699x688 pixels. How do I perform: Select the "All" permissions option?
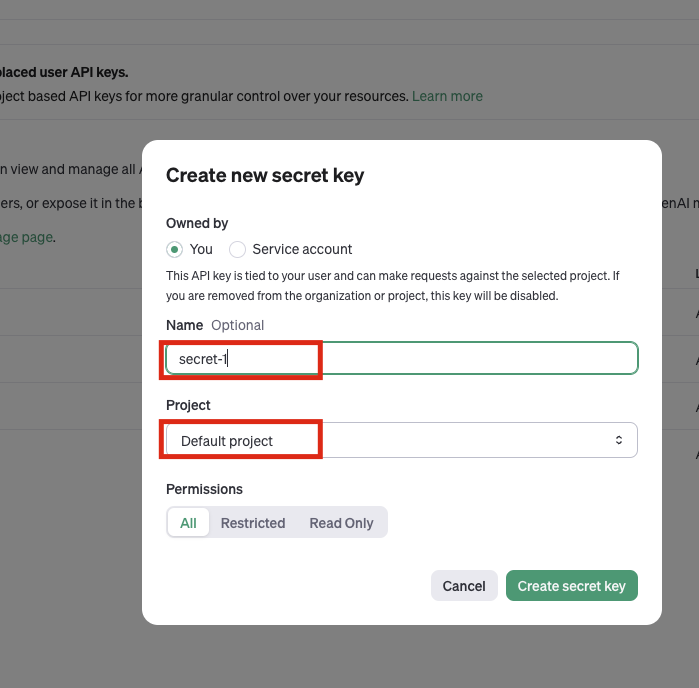(x=188, y=522)
